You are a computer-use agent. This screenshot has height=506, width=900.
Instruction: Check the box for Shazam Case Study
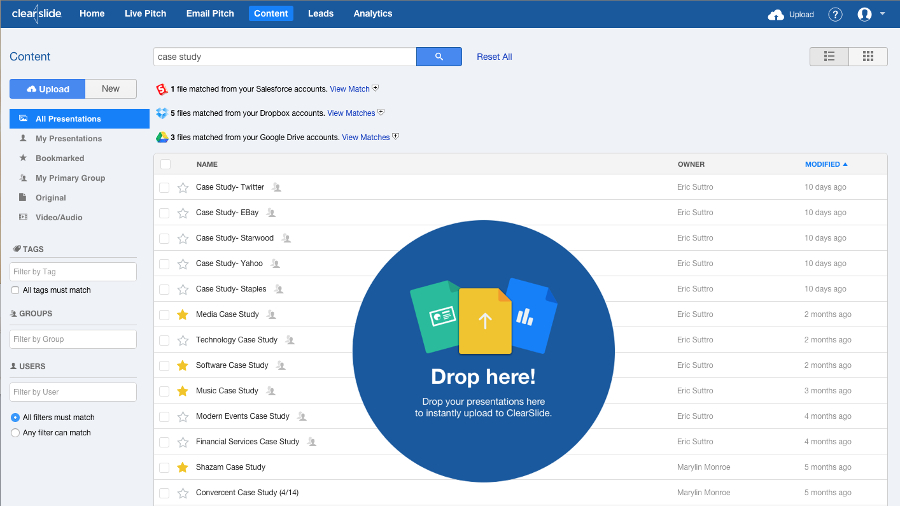coord(164,468)
